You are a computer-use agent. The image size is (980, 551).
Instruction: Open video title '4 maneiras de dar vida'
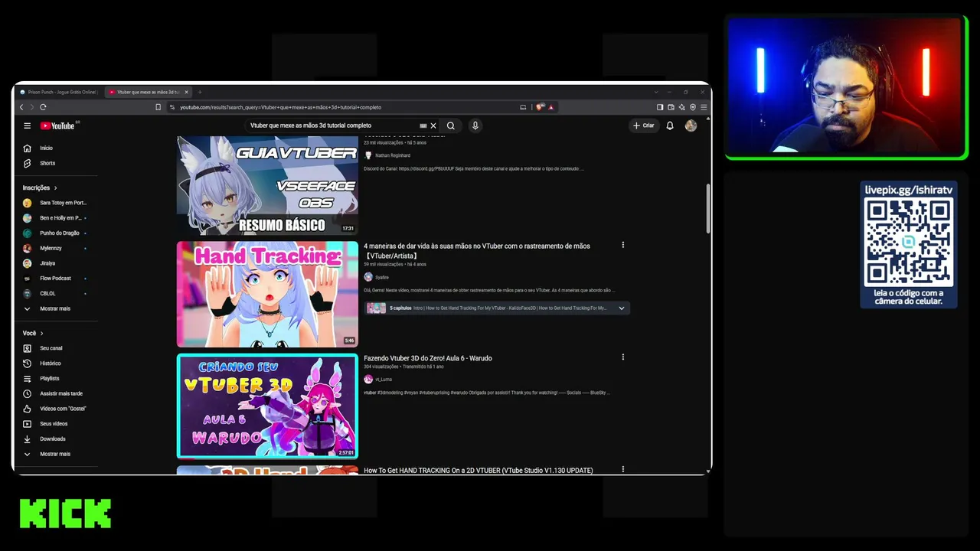point(477,250)
